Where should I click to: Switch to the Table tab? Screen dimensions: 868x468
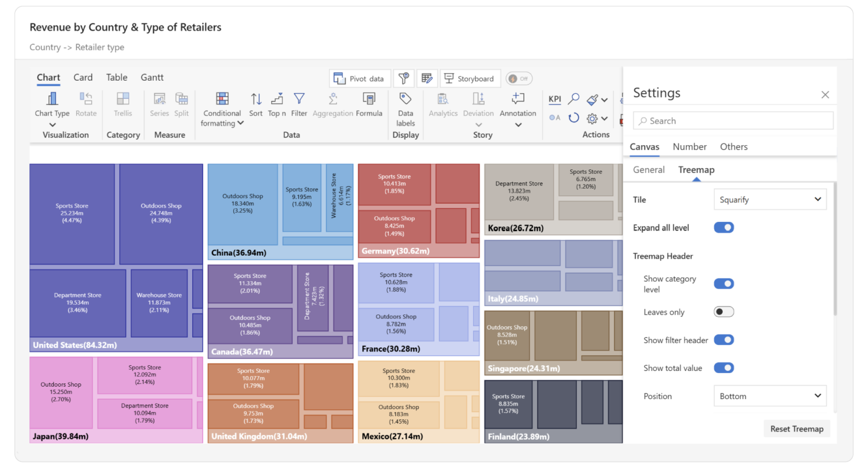point(116,77)
